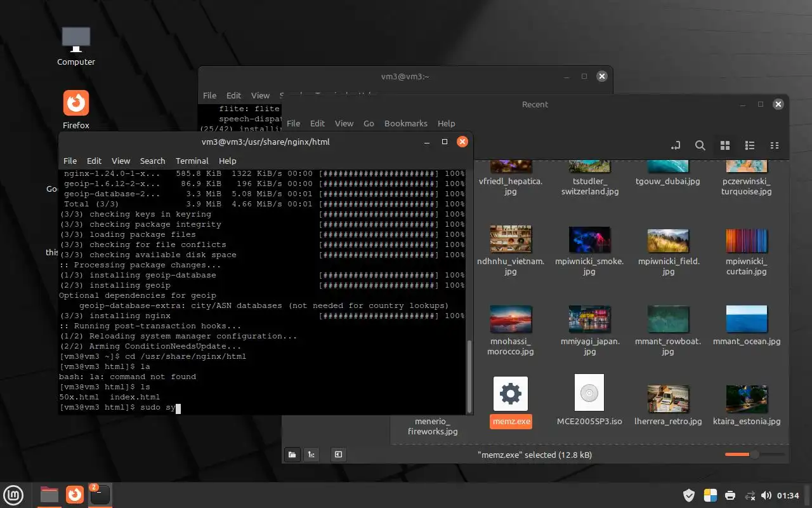Open the file manager File menu
The width and height of the screenshot is (812, 508).
(293, 123)
